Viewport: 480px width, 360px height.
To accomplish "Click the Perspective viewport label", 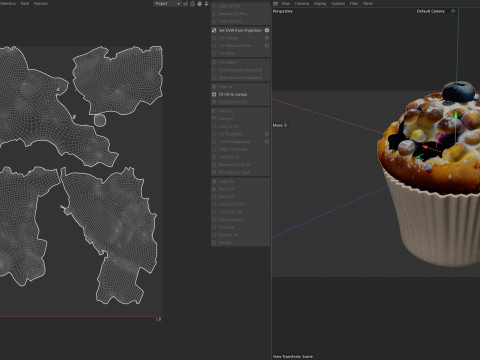I will click(x=283, y=11).
